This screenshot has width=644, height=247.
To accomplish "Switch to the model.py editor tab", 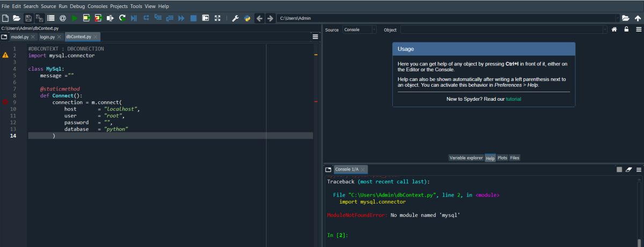I will point(19,37).
